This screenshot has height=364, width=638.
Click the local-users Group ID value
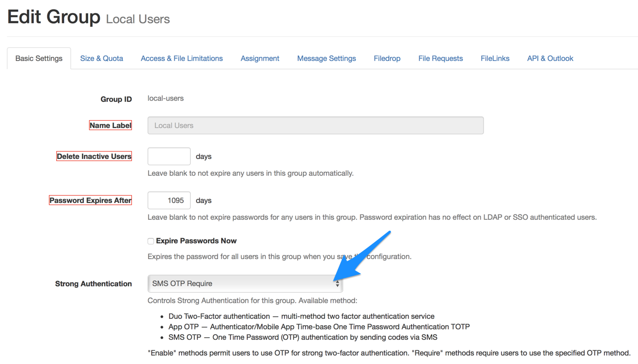[x=165, y=98]
